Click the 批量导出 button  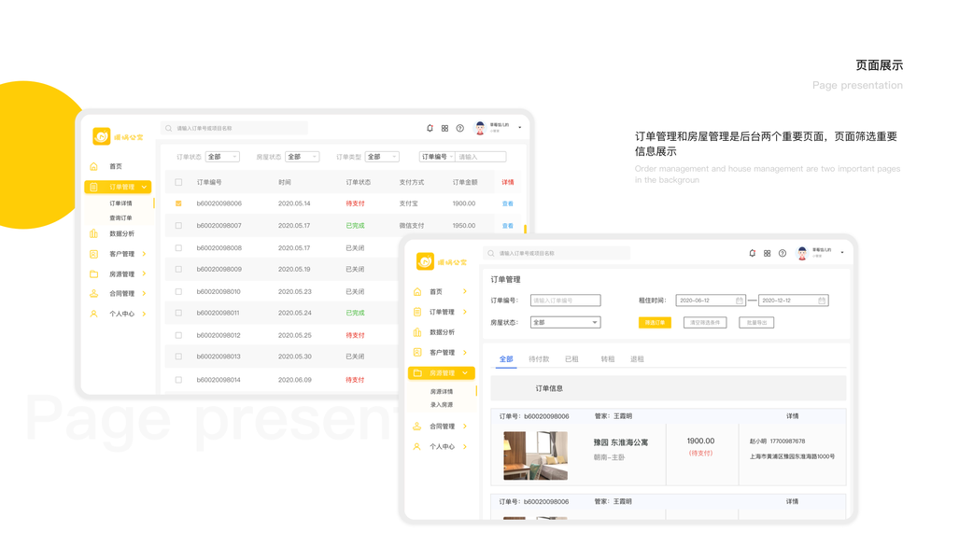[756, 322]
